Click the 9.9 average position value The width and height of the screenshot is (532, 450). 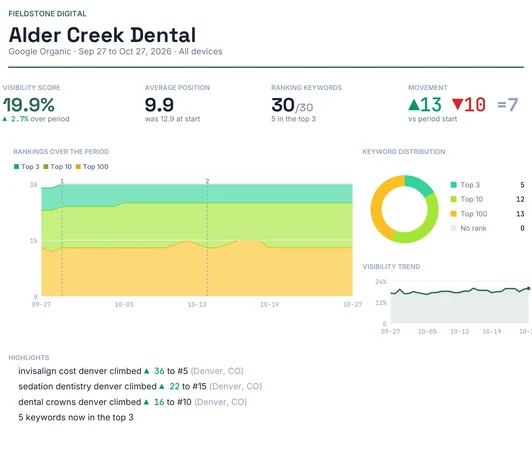[159, 105]
